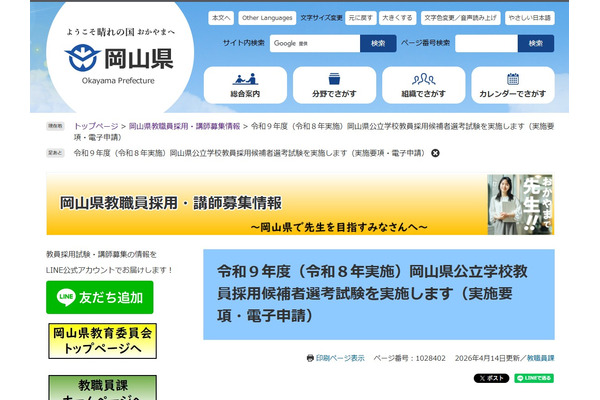Click 検索 button for site search
The image size is (600, 400).
pos(378,43)
